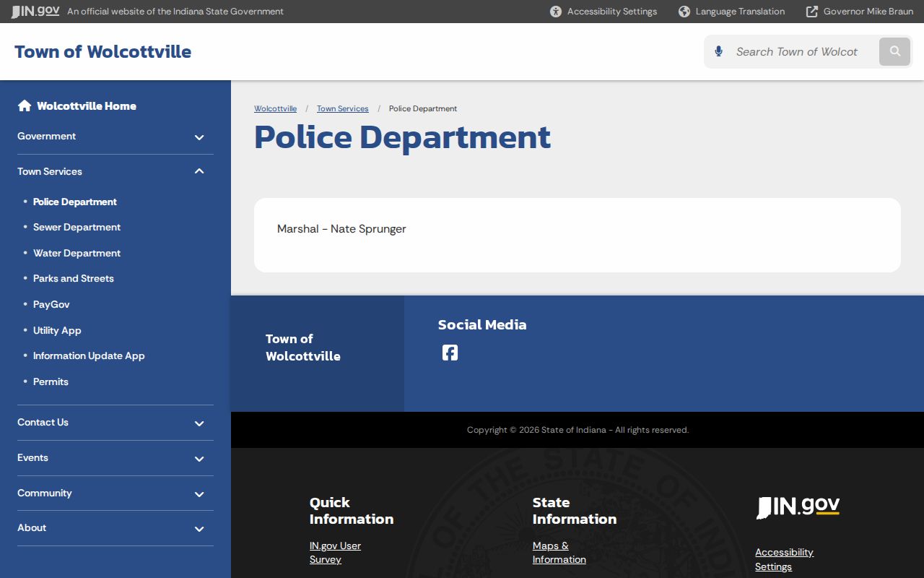Click the Town Services sidebar menu label

50,171
